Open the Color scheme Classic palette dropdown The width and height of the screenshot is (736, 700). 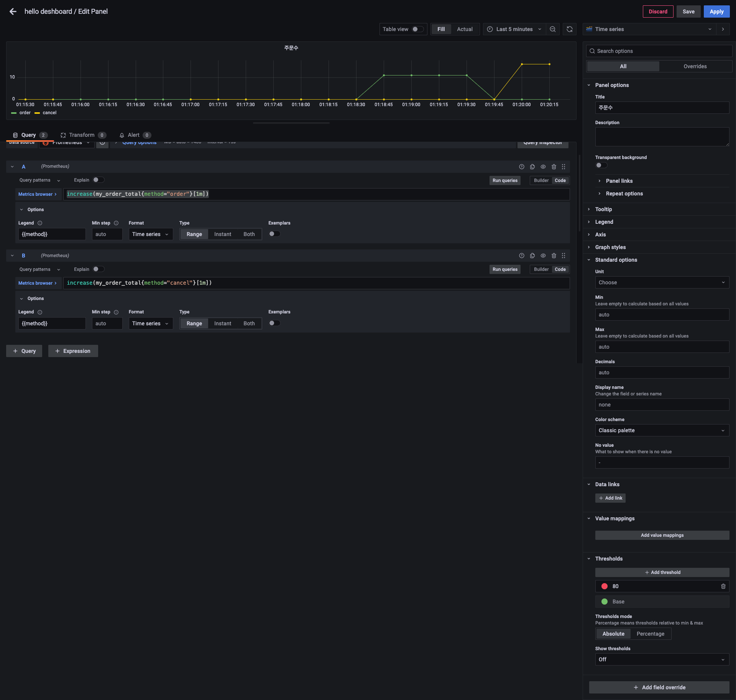(662, 430)
